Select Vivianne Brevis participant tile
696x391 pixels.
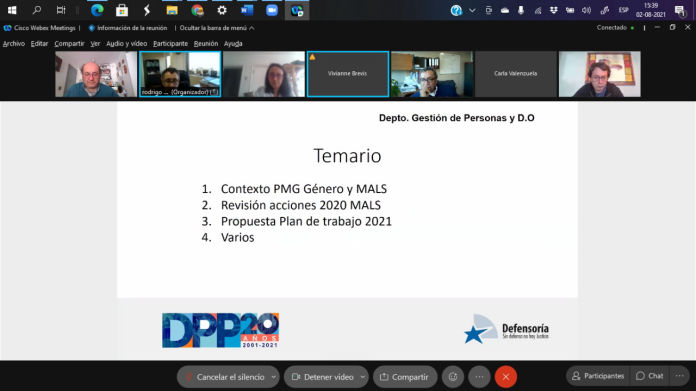pyautogui.click(x=348, y=74)
